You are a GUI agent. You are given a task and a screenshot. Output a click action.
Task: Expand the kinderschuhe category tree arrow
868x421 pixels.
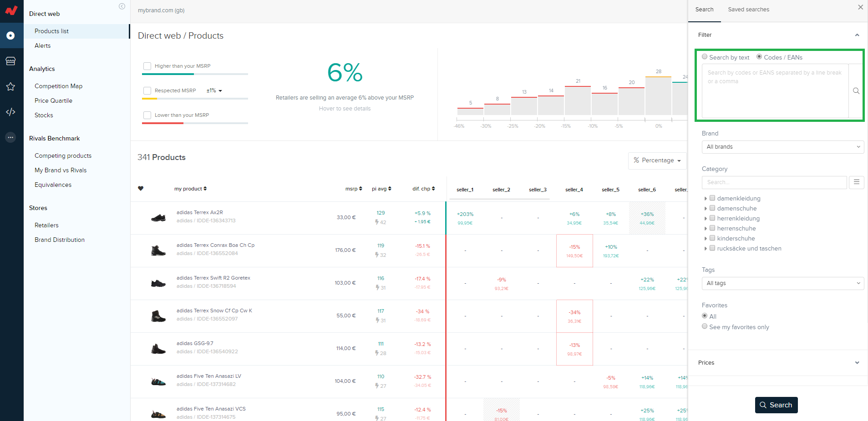click(x=706, y=238)
